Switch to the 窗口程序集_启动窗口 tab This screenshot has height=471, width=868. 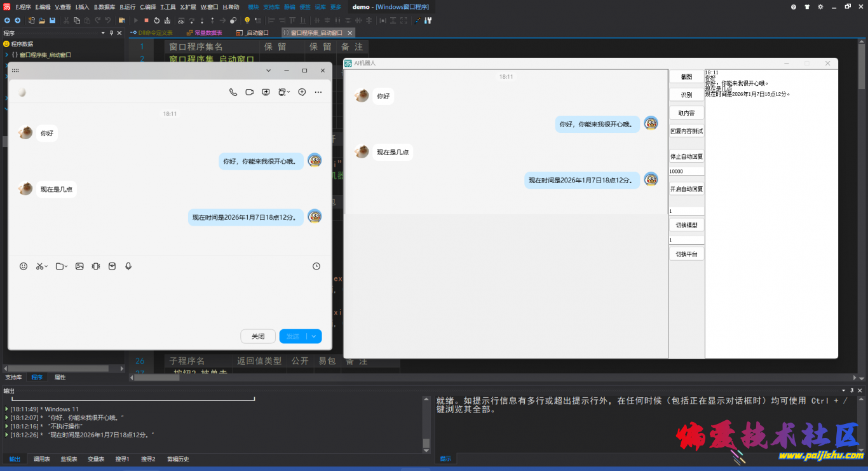[x=317, y=32]
